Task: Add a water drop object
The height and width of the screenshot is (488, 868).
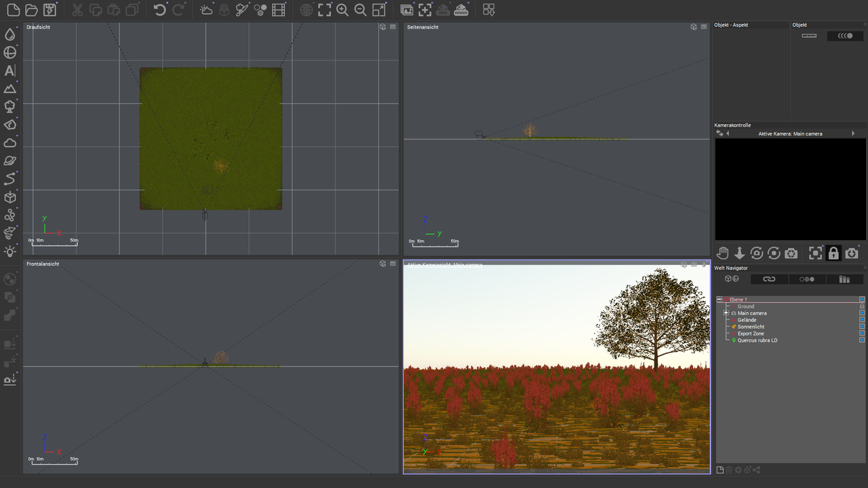Action: pyautogui.click(x=10, y=35)
